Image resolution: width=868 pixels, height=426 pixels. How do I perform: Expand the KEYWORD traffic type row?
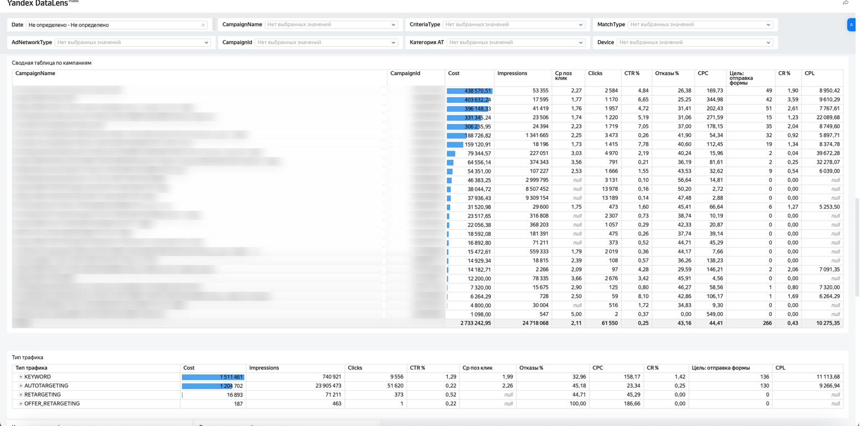pos(20,377)
